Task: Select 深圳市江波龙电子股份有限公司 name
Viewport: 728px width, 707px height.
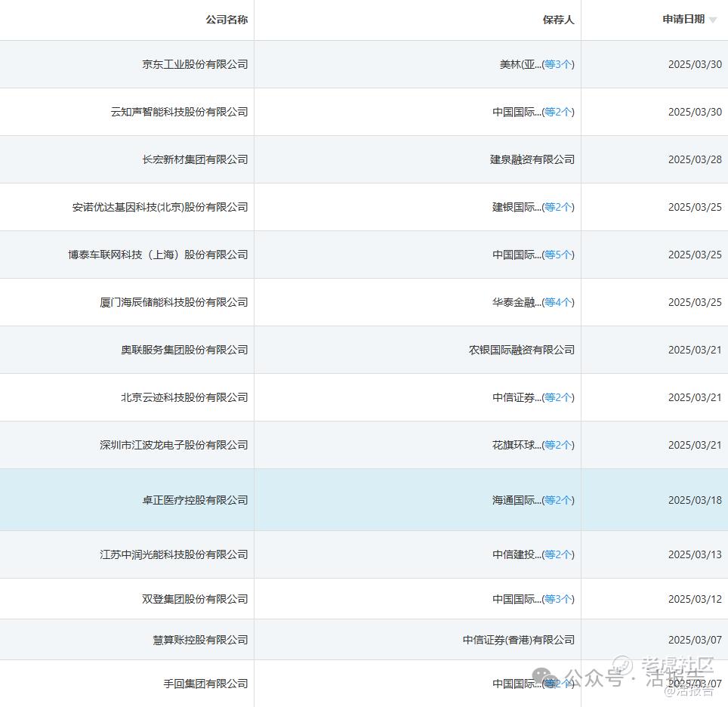Action: point(174,445)
